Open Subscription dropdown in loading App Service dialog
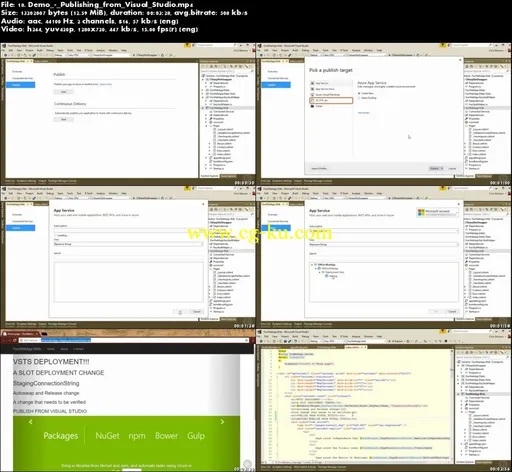This screenshot has width=512, height=472. click(128, 230)
